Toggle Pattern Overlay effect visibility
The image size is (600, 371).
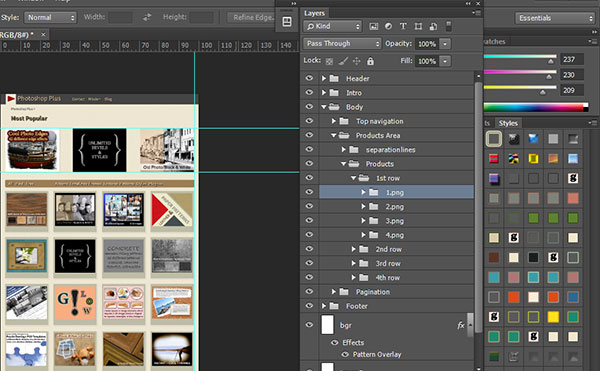point(345,355)
